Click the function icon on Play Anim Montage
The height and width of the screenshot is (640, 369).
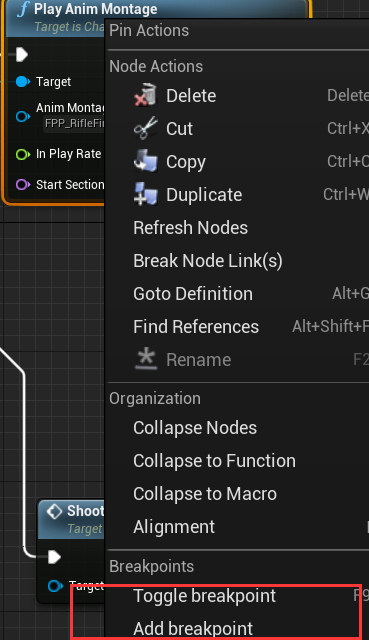point(22,9)
